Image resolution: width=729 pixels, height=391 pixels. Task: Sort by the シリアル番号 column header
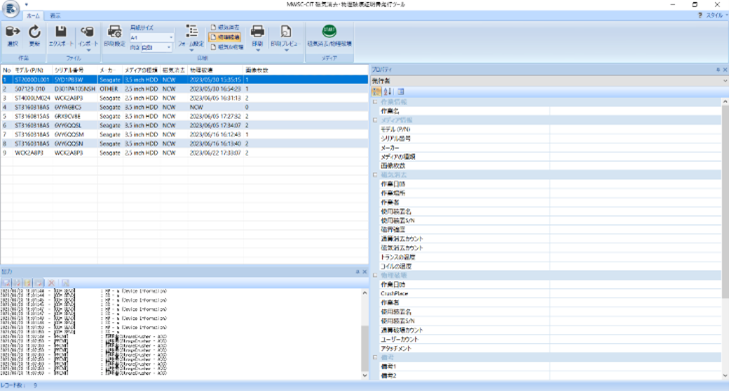tap(74, 70)
